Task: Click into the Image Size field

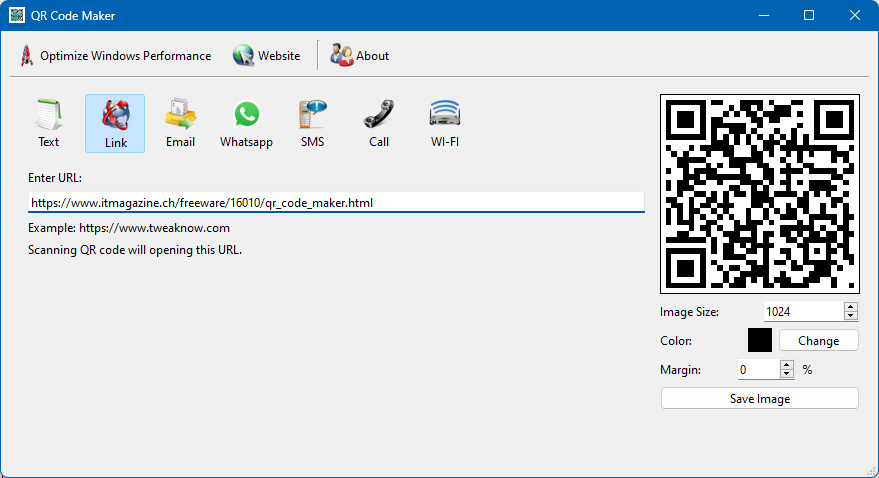Action: coord(803,312)
